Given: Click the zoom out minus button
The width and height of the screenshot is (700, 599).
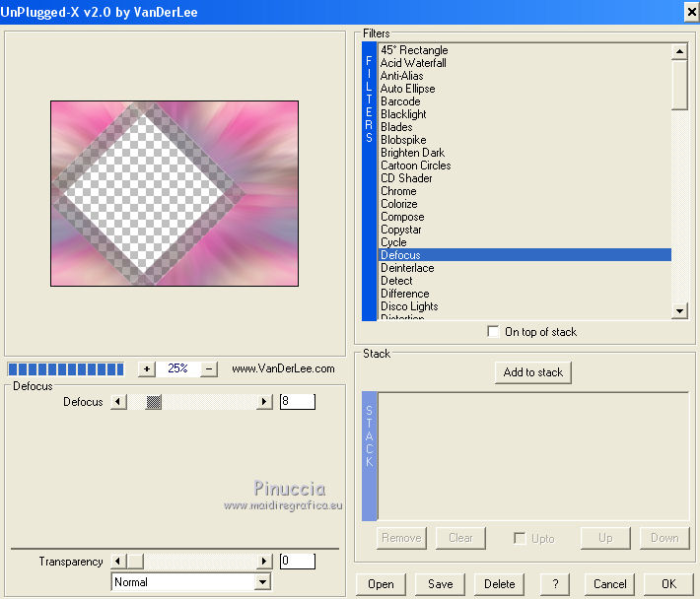Looking at the screenshot, I should 209,368.
